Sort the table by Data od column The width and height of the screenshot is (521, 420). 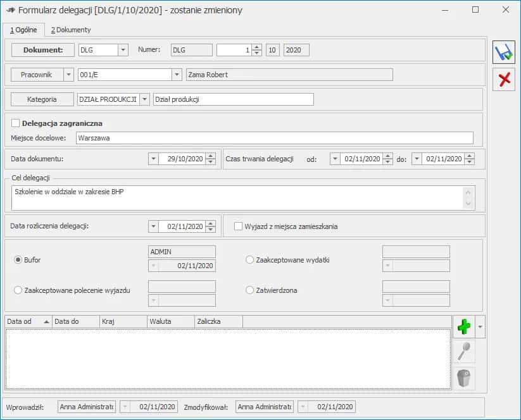[28, 321]
